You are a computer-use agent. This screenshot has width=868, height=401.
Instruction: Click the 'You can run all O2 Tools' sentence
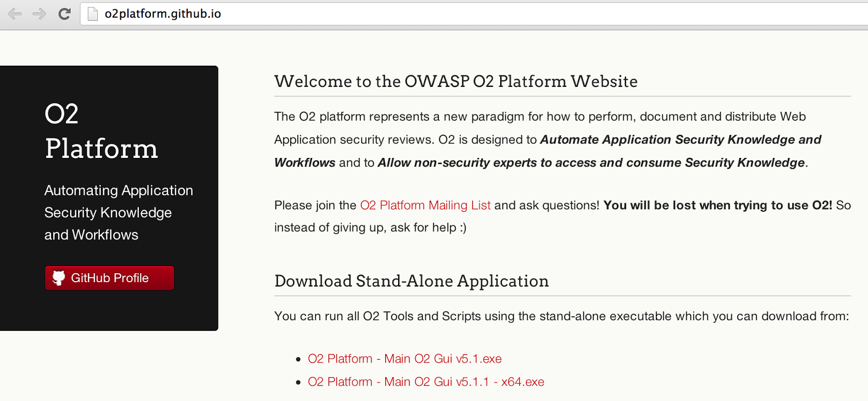[561, 316]
